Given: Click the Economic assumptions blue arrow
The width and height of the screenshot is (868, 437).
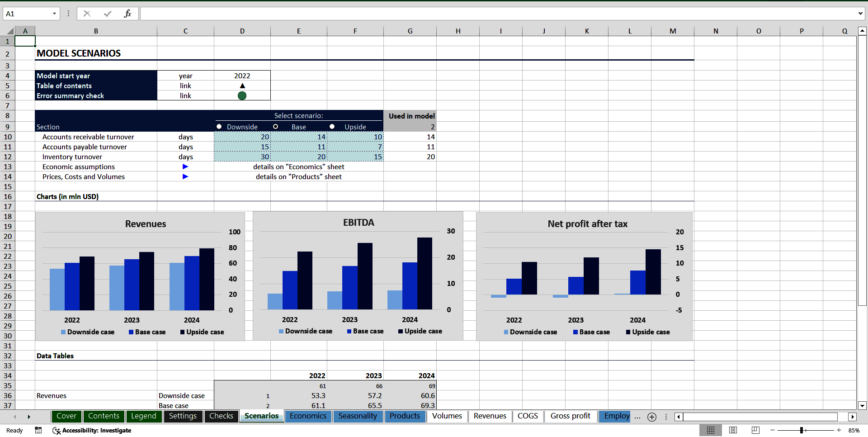Looking at the screenshot, I should [185, 167].
